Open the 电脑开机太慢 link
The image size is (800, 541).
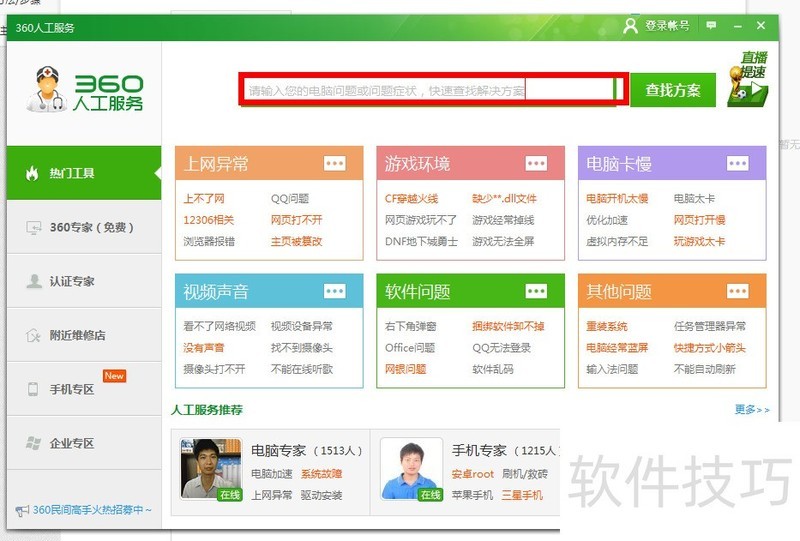(617, 199)
